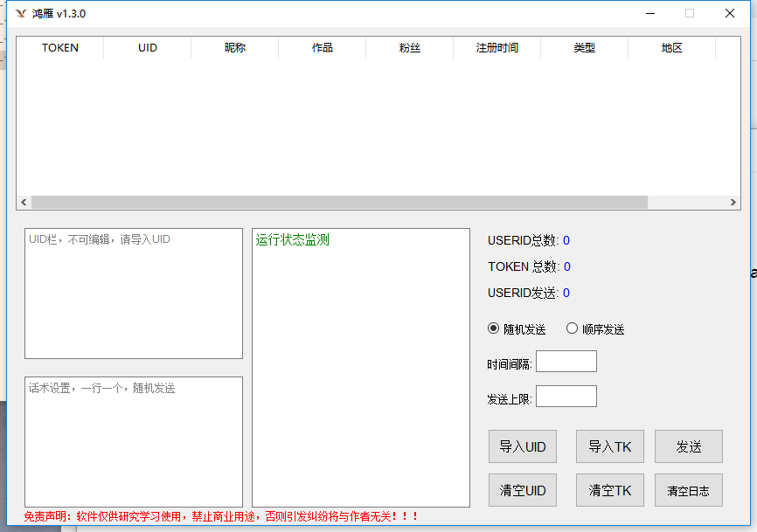The height and width of the screenshot is (532, 757).
Task: Click the 注册时间 column header
Action: (497, 48)
